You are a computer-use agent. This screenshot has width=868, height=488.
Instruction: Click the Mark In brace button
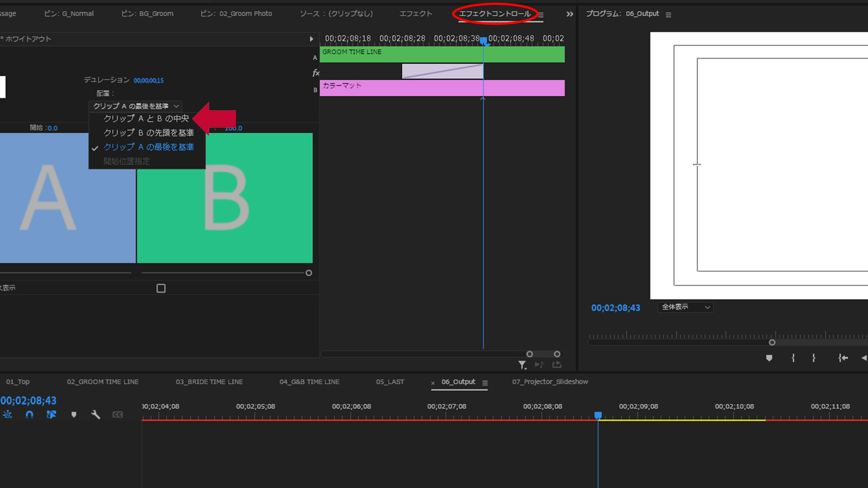coord(793,358)
